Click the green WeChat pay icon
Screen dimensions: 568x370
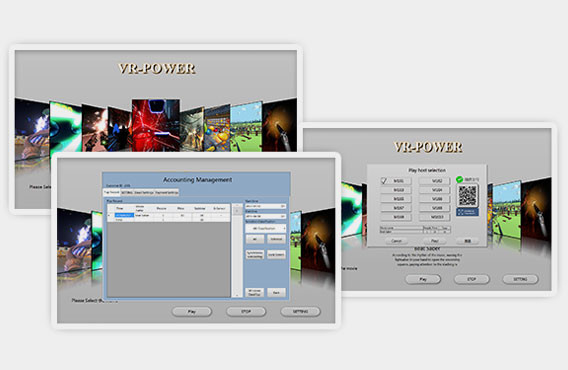coord(459,179)
